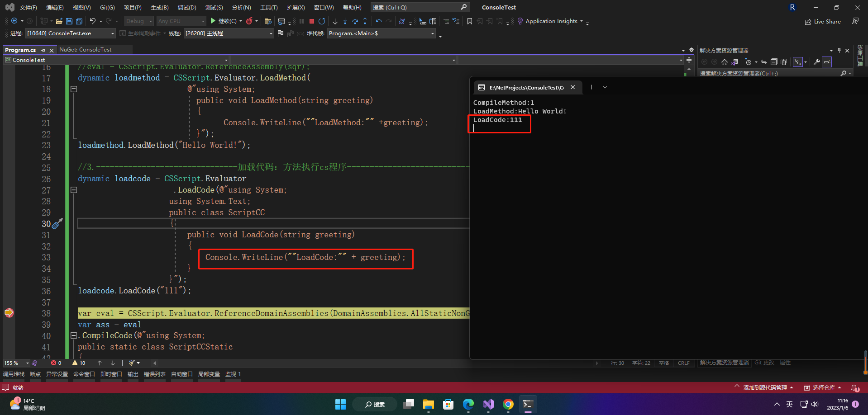Click the pending changes filter clock icon
This screenshot has height=415, width=868.
coord(748,62)
